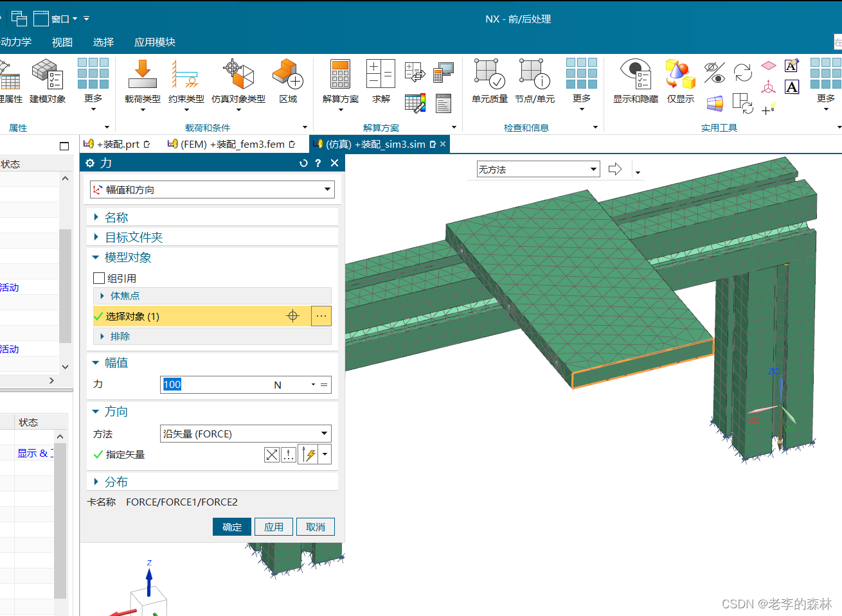Click the 确定 button

(232, 527)
